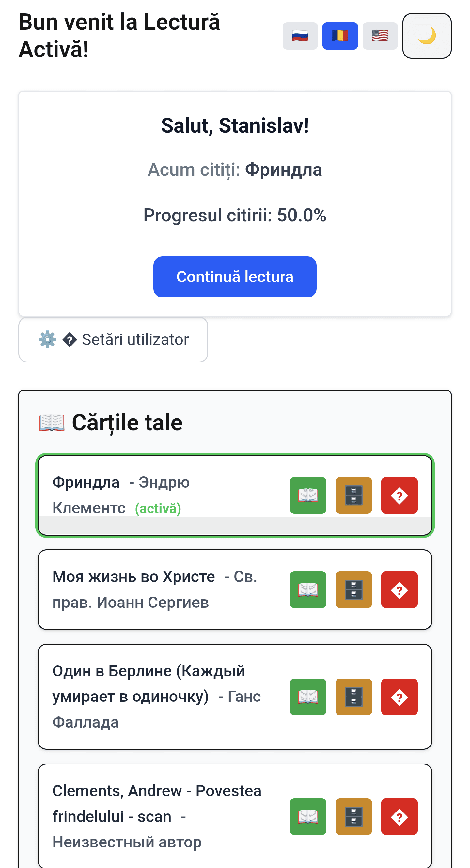Open "Один в Берлине" with the book icon
This screenshot has height=868, width=470.
click(308, 697)
